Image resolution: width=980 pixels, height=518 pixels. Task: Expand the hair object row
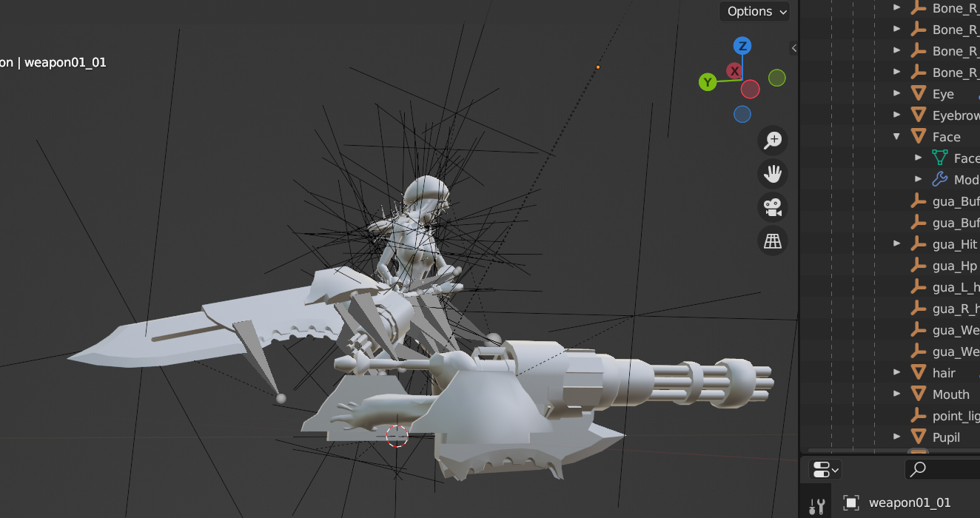pyautogui.click(x=897, y=373)
